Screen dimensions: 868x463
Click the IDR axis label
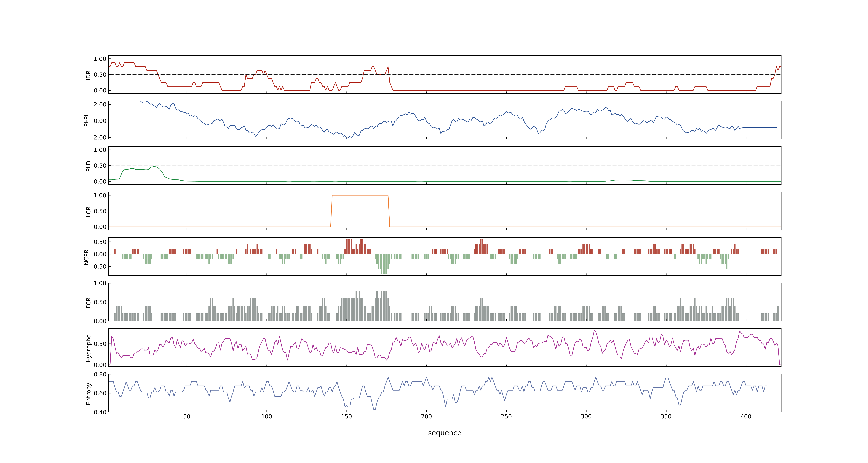click(x=88, y=75)
